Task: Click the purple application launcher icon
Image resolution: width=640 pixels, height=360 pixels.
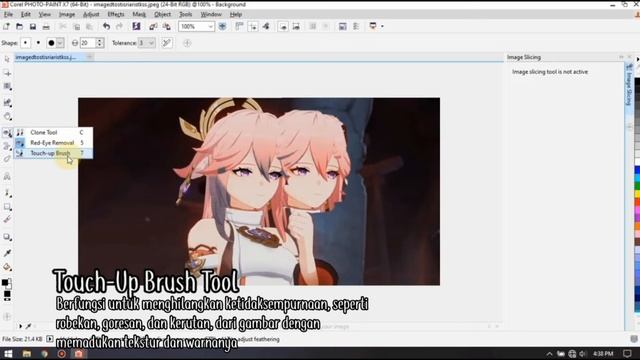Action: tap(136, 27)
